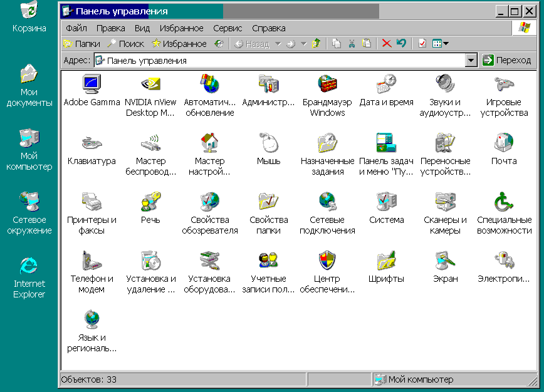Screen dimensions: 544x392
Task: Click the Журнал history toolbar icon
Action: point(219,44)
